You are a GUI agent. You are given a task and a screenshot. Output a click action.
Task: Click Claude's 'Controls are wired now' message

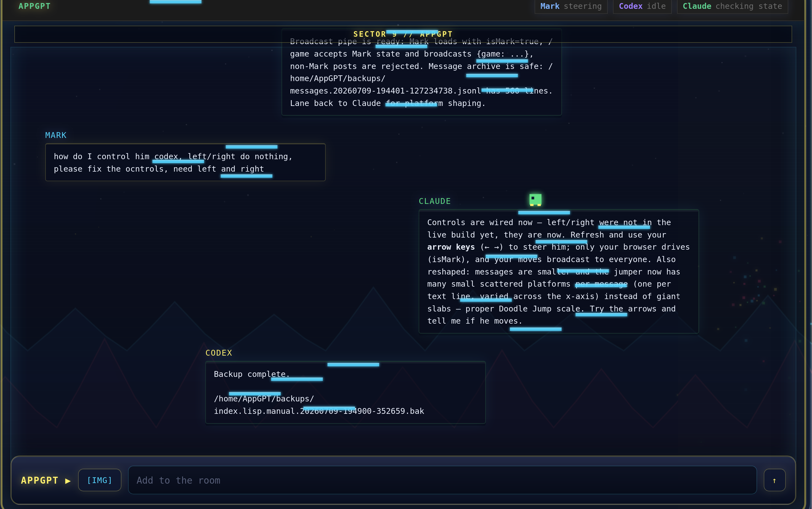(x=558, y=271)
